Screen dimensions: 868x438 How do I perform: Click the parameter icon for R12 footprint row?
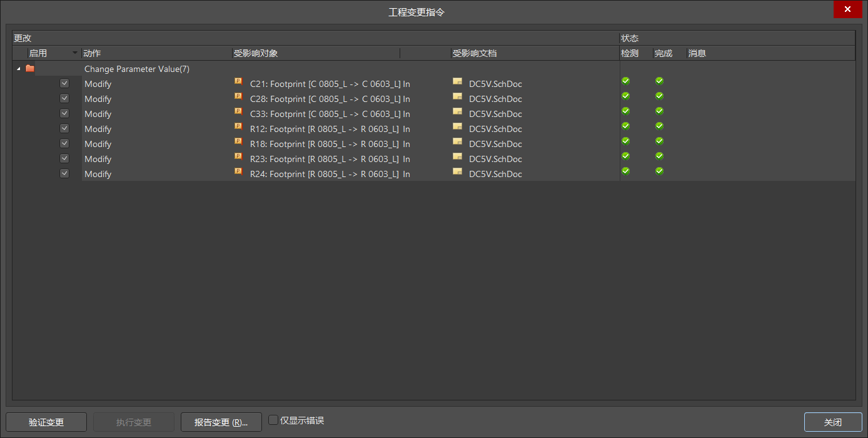point(238,126)
